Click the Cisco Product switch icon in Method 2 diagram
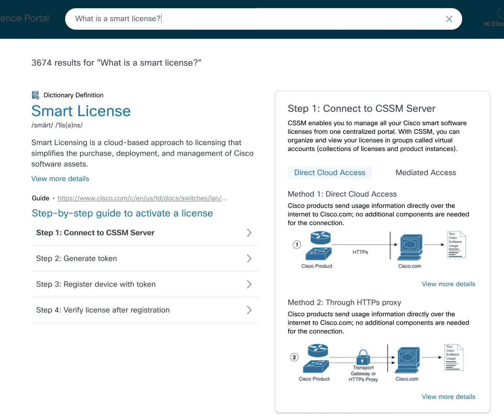This screenshot has width=504, height=420. pyautogui.click(x=316, y=366)
